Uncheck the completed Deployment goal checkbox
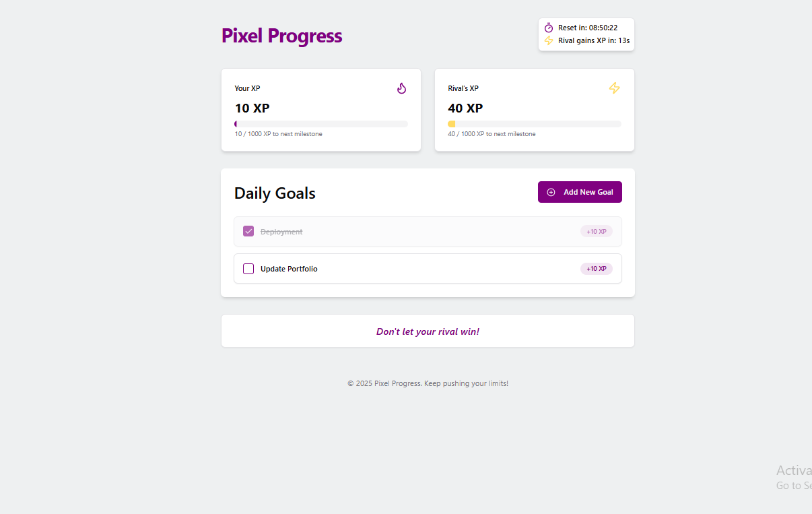 coord(248,231)
